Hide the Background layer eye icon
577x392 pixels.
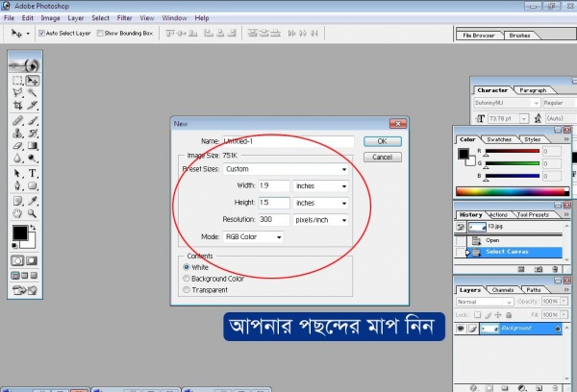[461, 329]
